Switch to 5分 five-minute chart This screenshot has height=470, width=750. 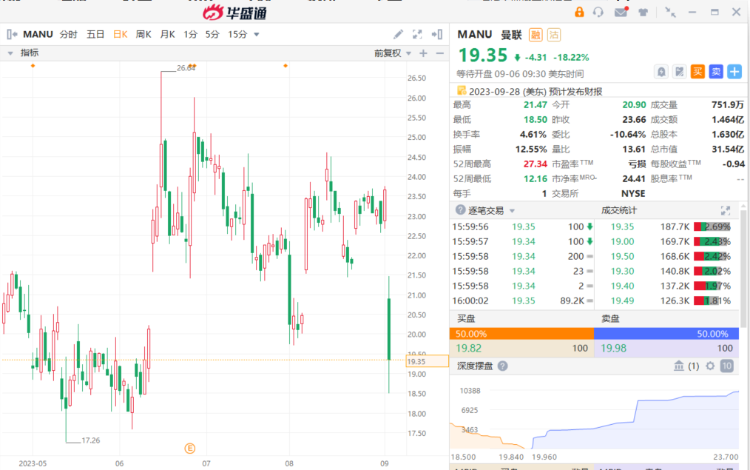tap(212, 34)
